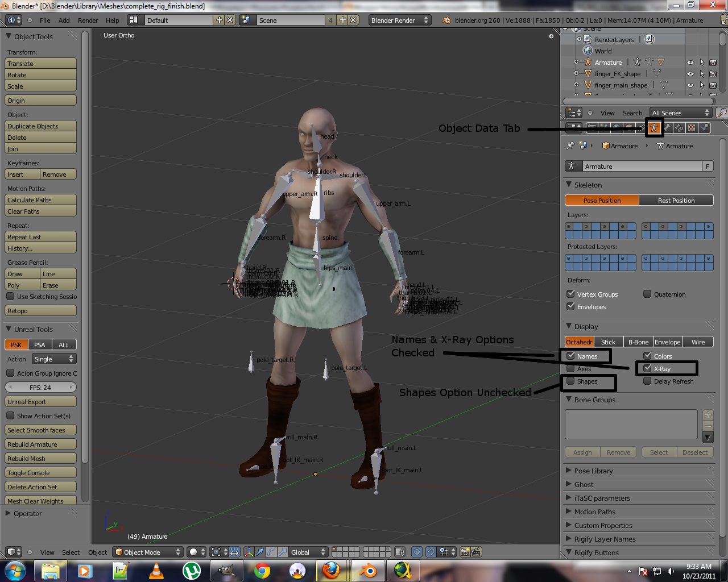Switch display to B-Bone type
728x582 pixels.
[x=638, y=342]
